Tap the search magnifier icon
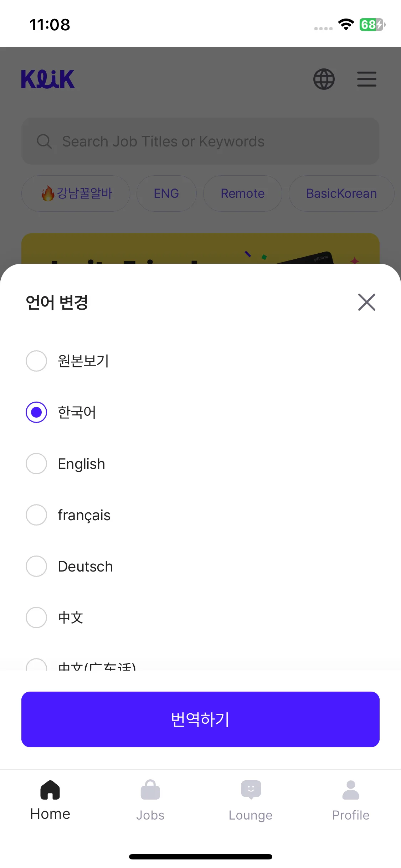401x868 pixels. pos(44,141)
